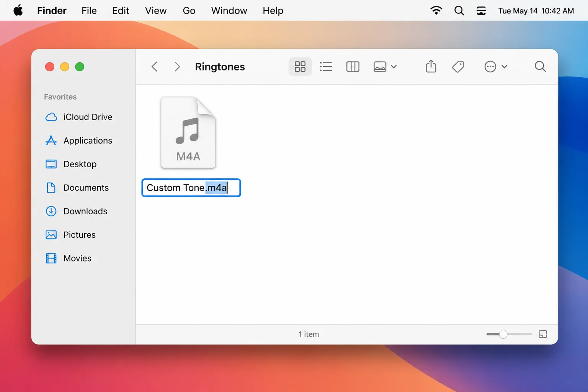Image resolution: width=588 pixels, height=392 pixels.
Task: Open Control Center
Action: click(481, 10)
